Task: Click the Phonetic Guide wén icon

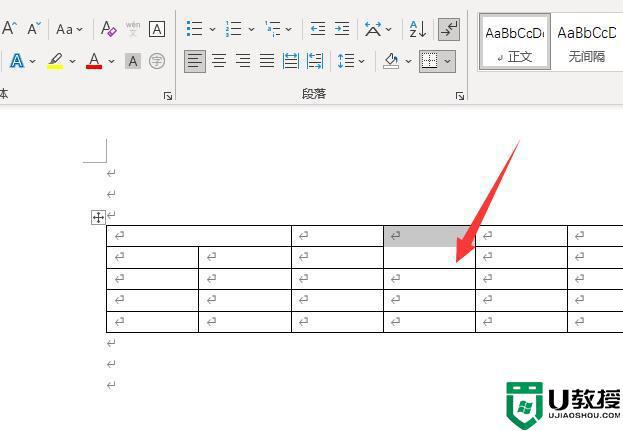Action: [133, 29]
